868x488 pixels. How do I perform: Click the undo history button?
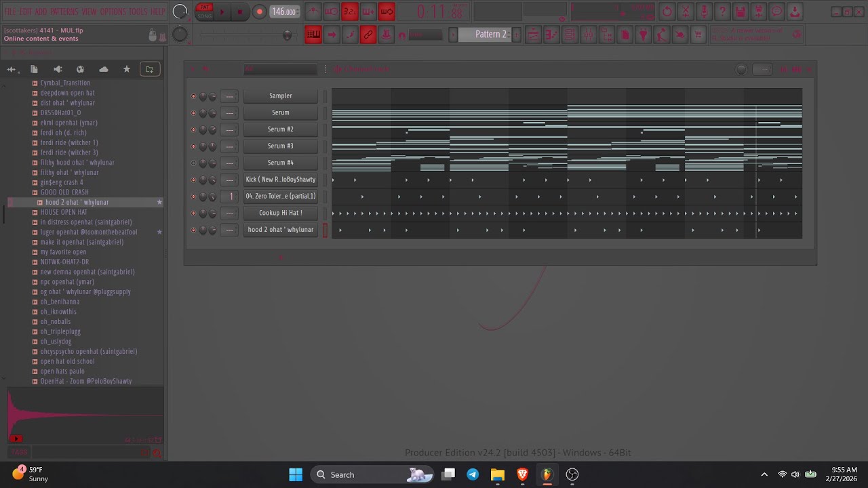(x=667, y=12)
